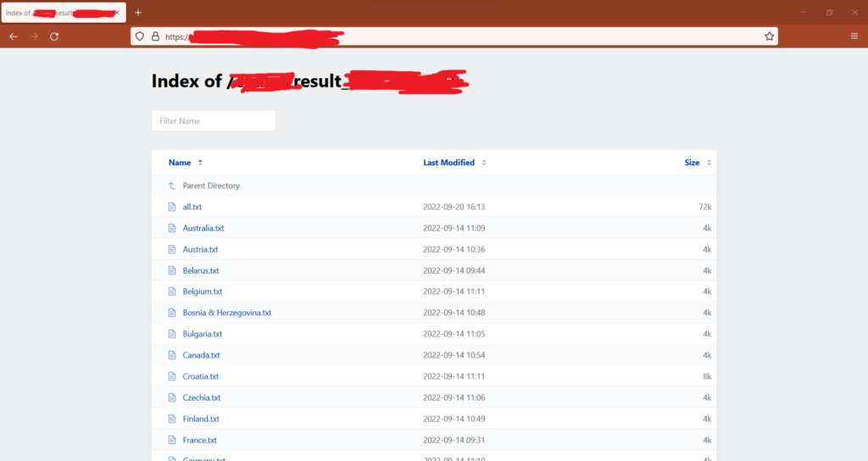The image size is (868, 461).
Task: Open the Croatia.txt file link
Action: pyautogui.click(x=200, y=376)
